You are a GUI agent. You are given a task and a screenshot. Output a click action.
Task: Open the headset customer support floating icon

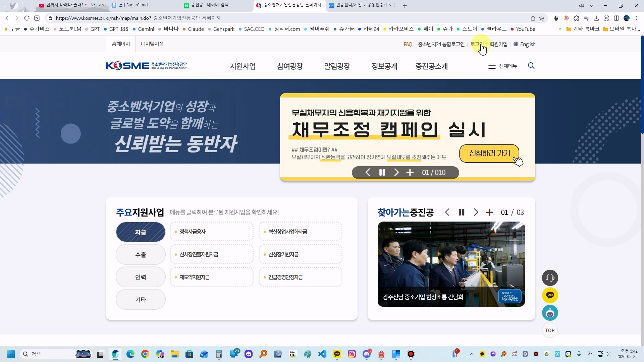pos(550,278)
